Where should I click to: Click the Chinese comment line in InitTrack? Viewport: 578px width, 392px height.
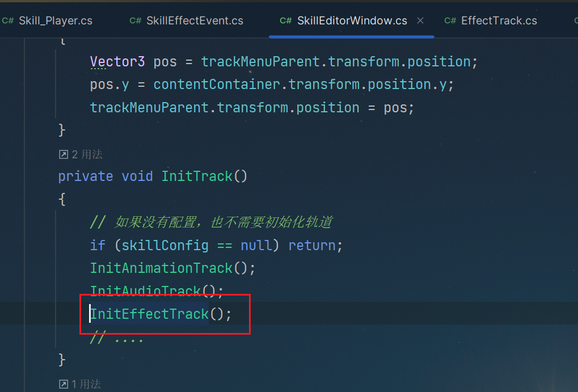[211, 222]
